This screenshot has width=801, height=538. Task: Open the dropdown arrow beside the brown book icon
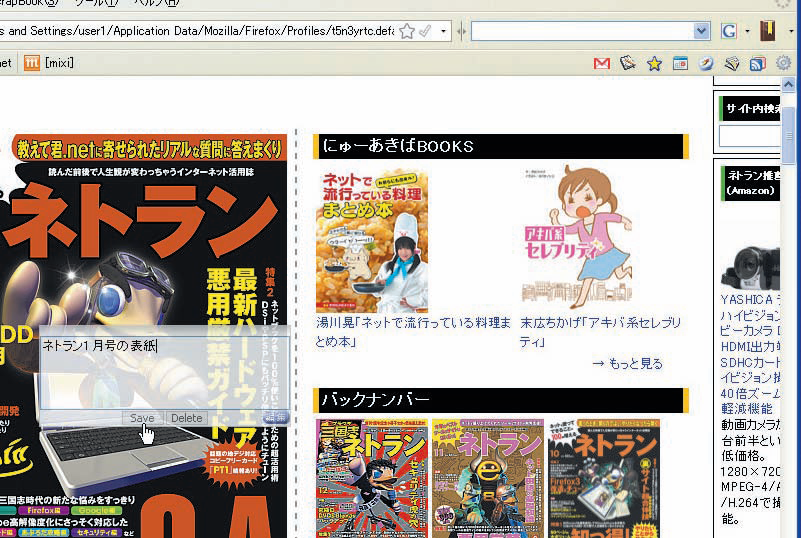click(791, 31)
